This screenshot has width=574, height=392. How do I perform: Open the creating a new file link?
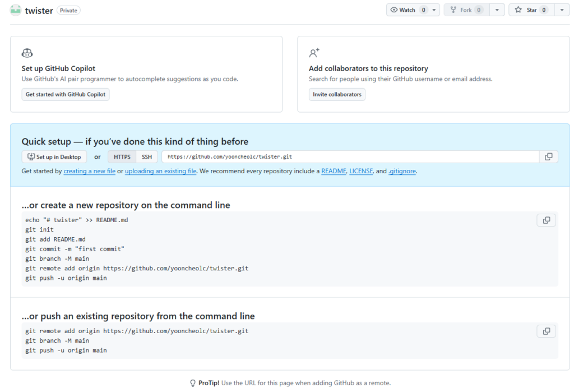click(90, 171)
